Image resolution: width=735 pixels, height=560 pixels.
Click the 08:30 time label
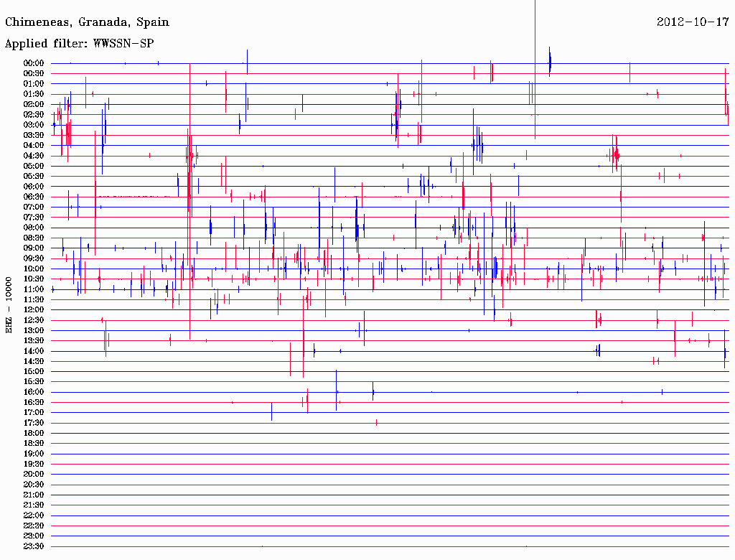coord(34,238)
